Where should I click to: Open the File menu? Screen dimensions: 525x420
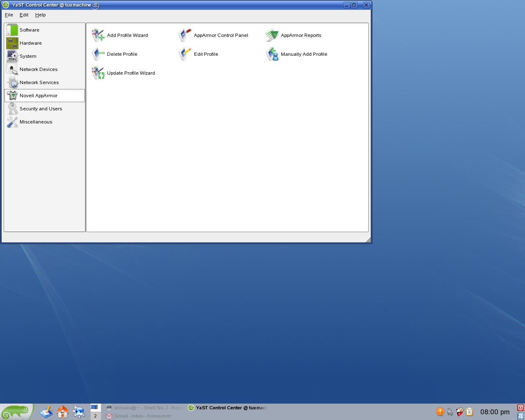[x=9, y=15]
